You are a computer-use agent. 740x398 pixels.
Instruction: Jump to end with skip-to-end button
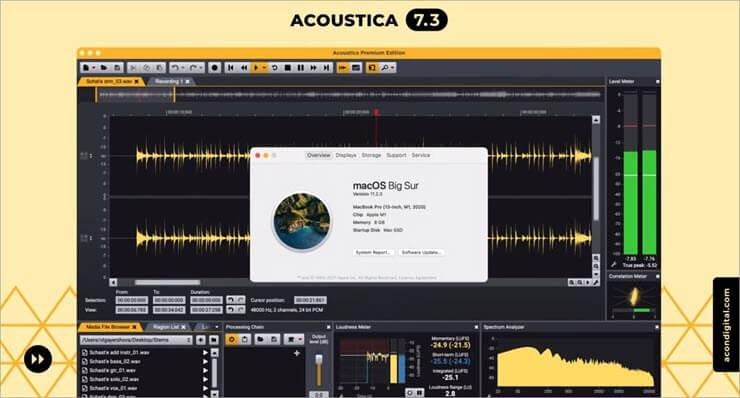(x=326, y=68)
